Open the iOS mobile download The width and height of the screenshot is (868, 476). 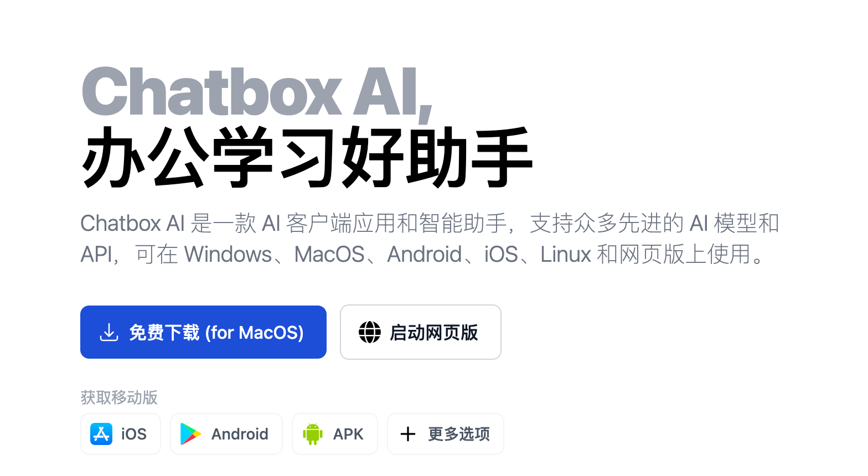[x=121, y=434]
